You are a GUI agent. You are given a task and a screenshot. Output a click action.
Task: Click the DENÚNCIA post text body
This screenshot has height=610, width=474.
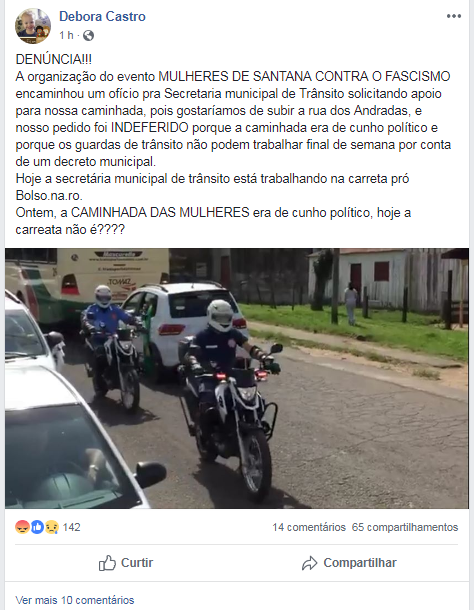tap(233, 144)
